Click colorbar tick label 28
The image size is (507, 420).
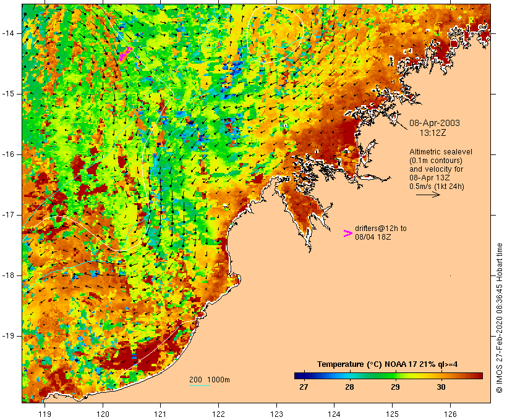(349, 387)
